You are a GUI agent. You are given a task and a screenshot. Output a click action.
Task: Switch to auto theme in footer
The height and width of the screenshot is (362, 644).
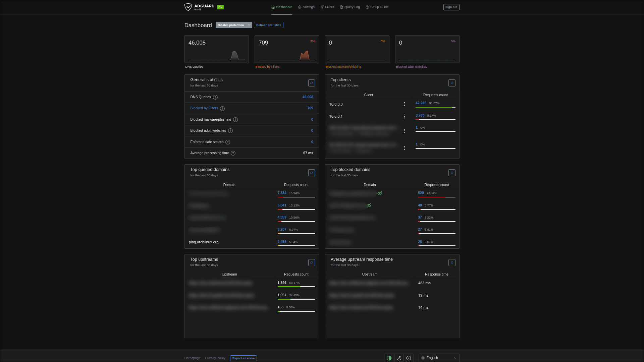[x=389, y=358]
